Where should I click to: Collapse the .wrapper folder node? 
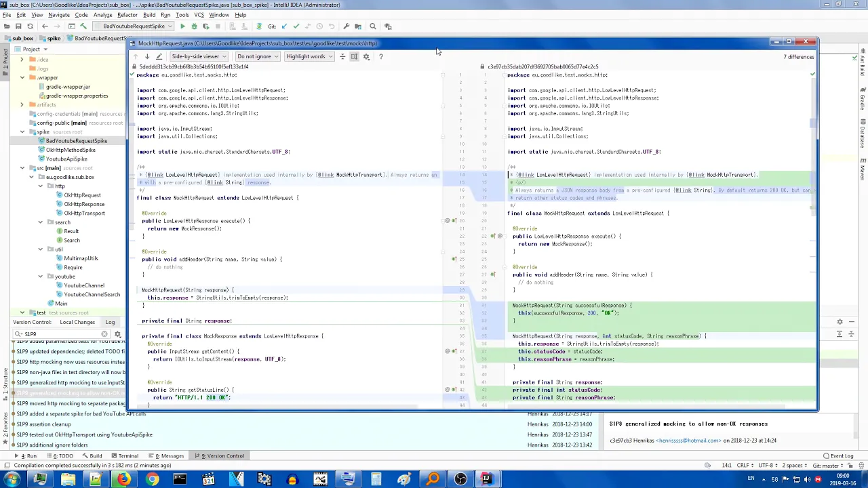tap(22, 77)
